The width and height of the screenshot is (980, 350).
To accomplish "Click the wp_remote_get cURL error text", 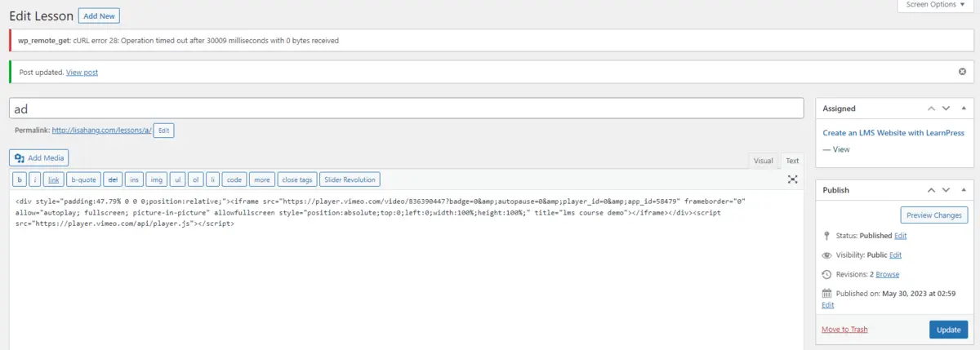I will click(178, 40).
